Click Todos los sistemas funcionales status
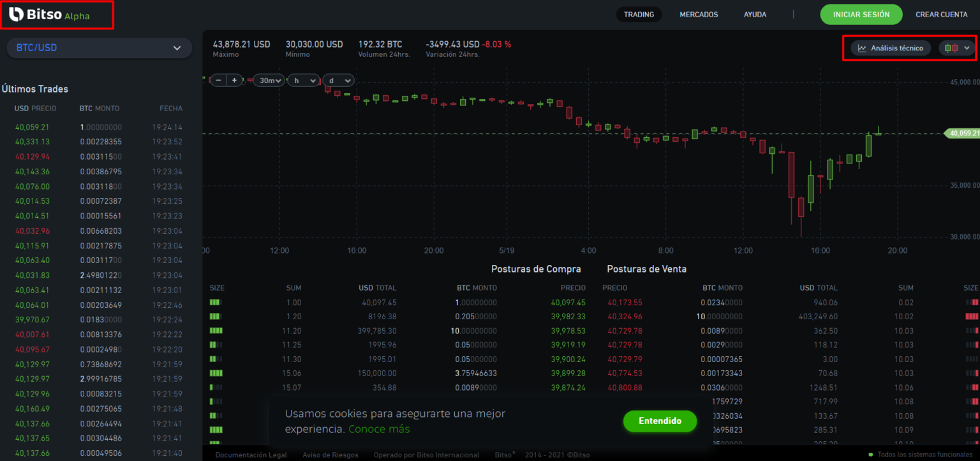The height and width of the screenshot is (461, 980). (925, 455)
